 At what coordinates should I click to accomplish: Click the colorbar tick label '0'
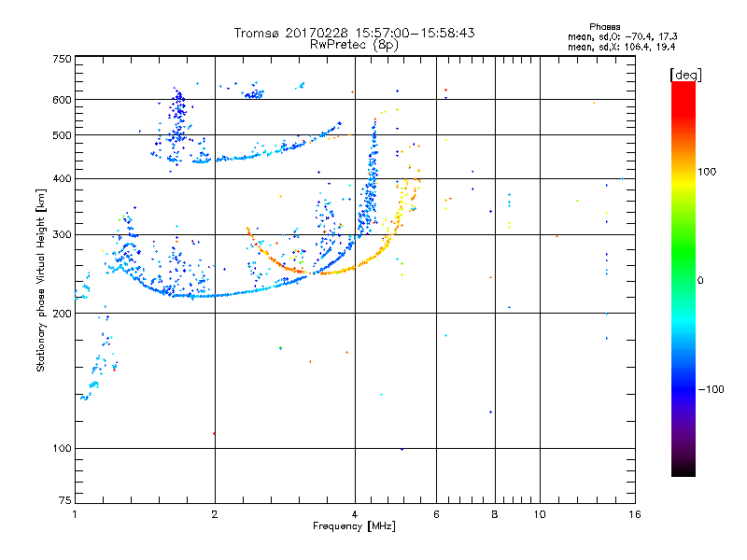[x=700, y=281]
